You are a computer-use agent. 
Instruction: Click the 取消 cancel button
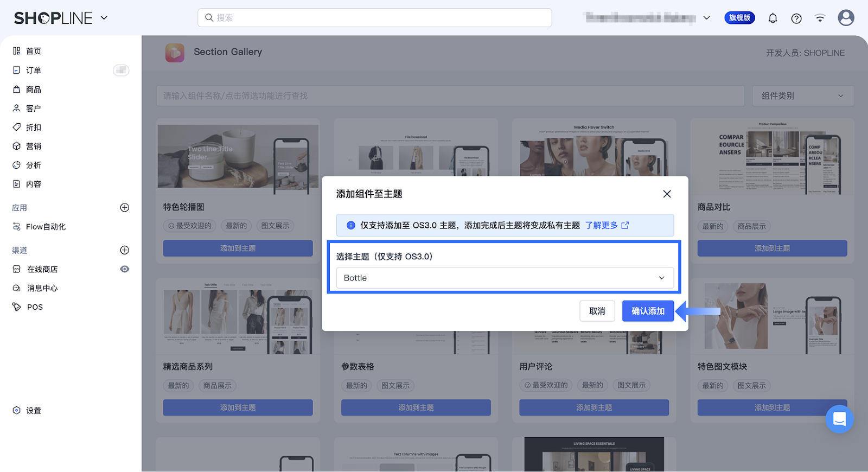[597, 311]
